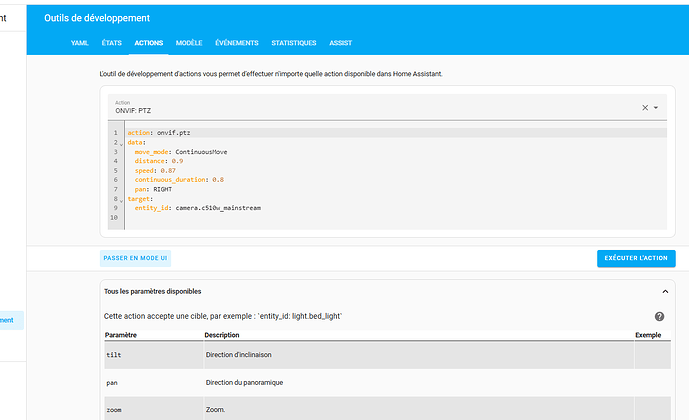The height and width of the screenshot is (420, 689).
Task: Click the Outils de développement title
Action: pyautogui.click(x=97, y=18)
